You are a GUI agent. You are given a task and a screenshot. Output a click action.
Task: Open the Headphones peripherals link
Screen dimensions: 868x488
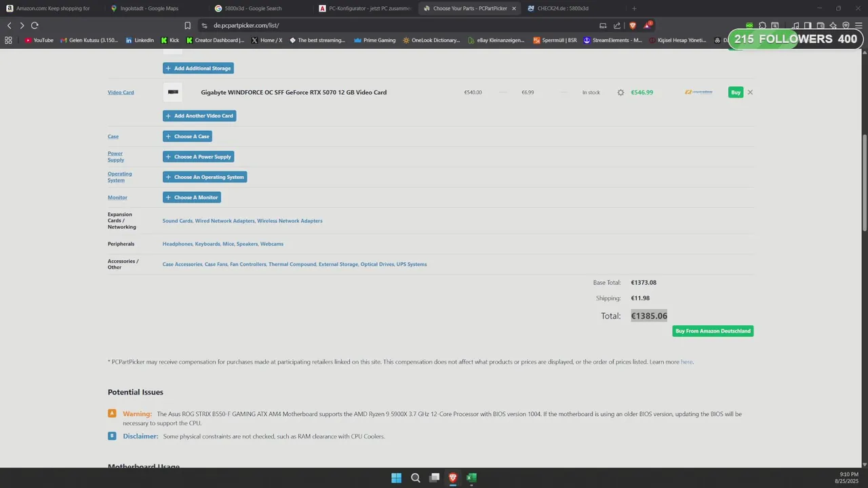pyautogui.click(x=178, y=244)
